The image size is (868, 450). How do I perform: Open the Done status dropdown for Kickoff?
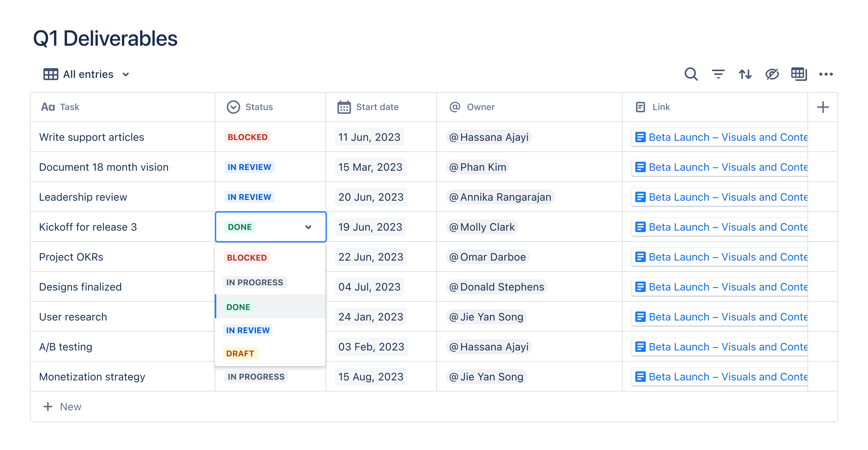click(x=308, y=227)
